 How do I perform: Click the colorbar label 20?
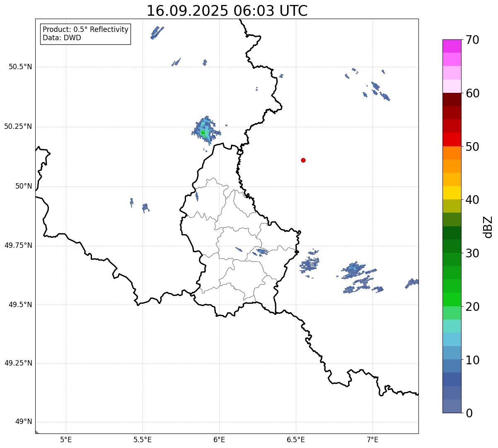click(x=472, y=307)
